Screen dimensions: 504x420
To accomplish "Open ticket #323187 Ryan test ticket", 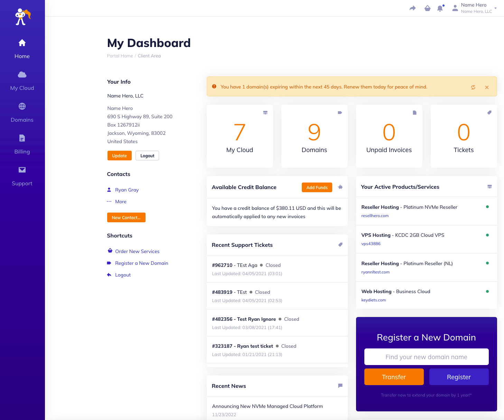I will [277, 350].
